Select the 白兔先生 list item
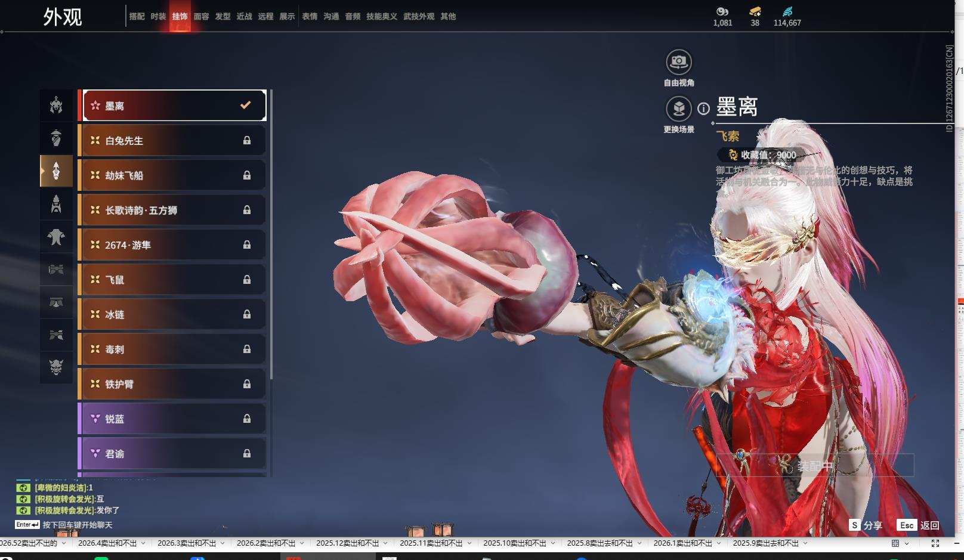The width and height of the screenshot is (964, 560). (x=172, y=141)
